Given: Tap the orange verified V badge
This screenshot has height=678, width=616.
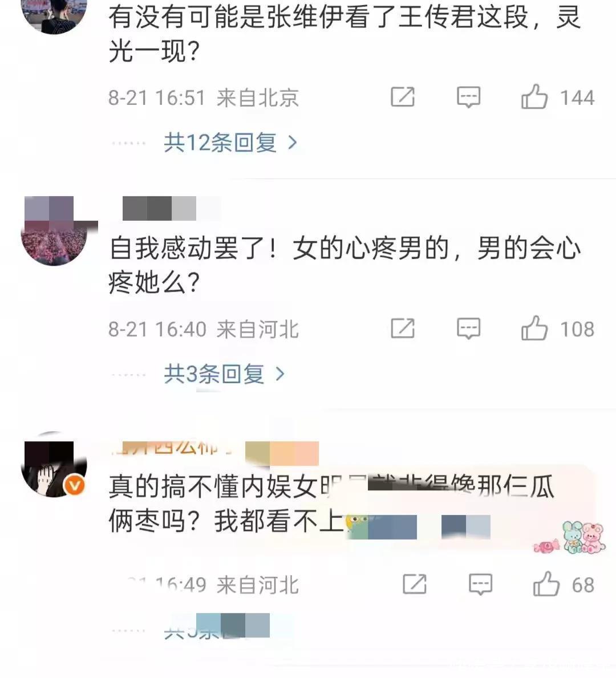Looking at the screenshot, I should pyautogui.click(x=74, y=486).
